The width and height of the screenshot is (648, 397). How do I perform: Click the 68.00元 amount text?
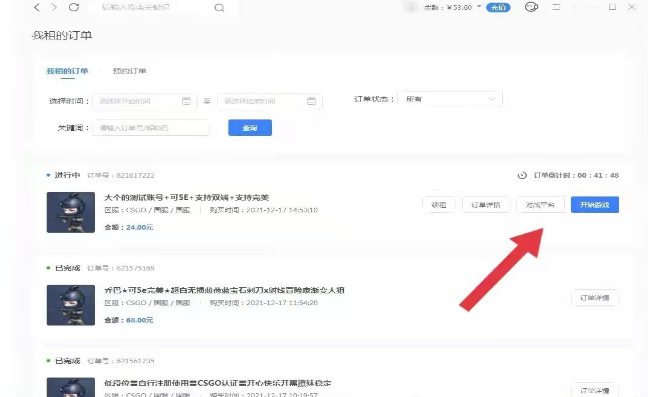[139, 320]
